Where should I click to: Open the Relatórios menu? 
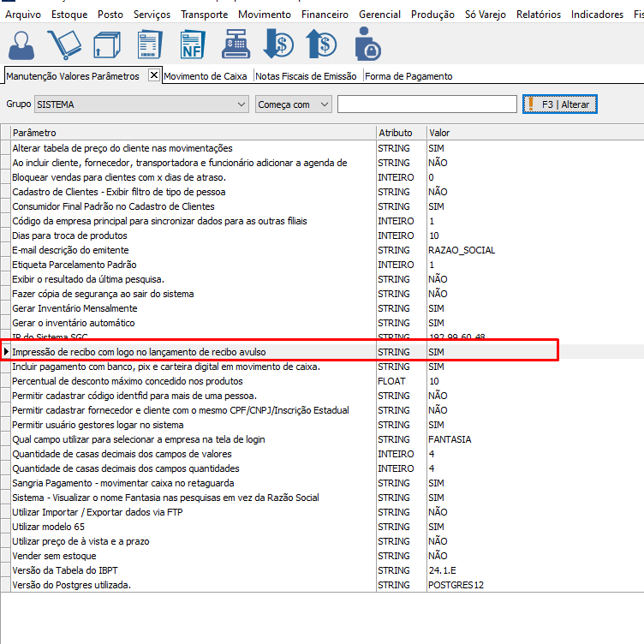[x=539, y=15]
